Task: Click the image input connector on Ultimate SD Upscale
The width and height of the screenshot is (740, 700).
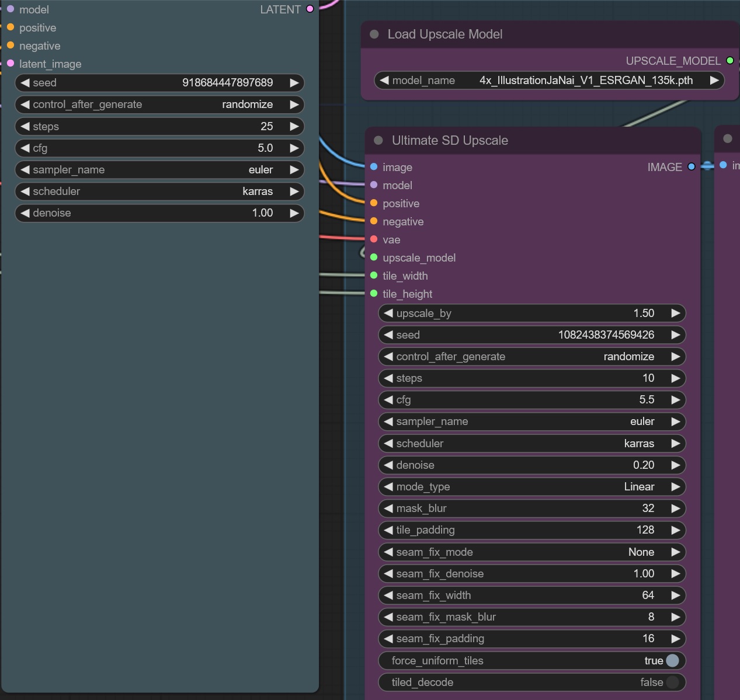Action: 374,166
